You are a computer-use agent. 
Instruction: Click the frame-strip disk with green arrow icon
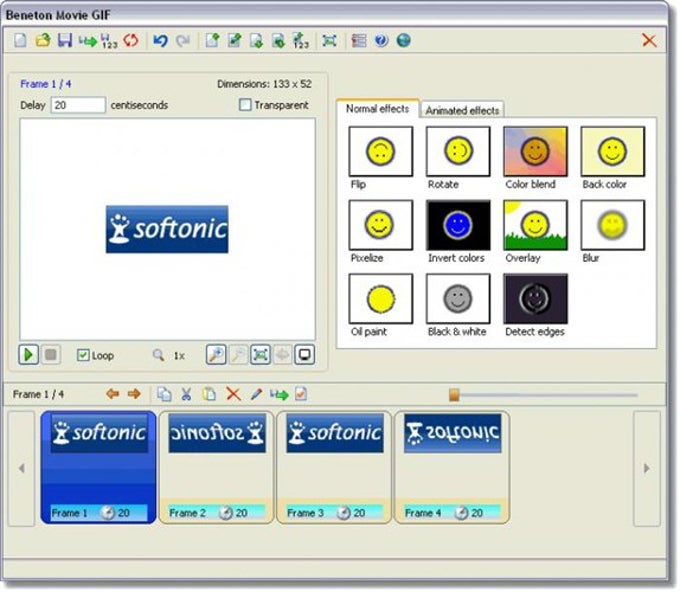279,394
